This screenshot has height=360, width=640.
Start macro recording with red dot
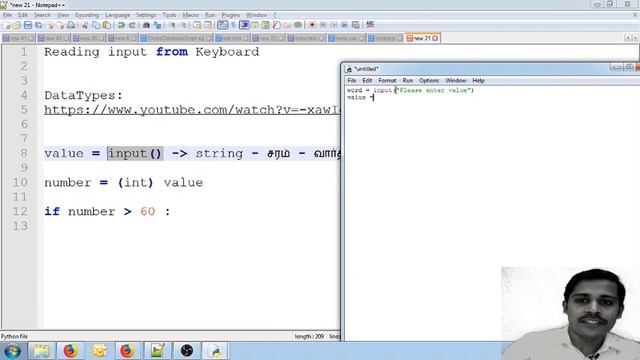[x=312, y=25]
